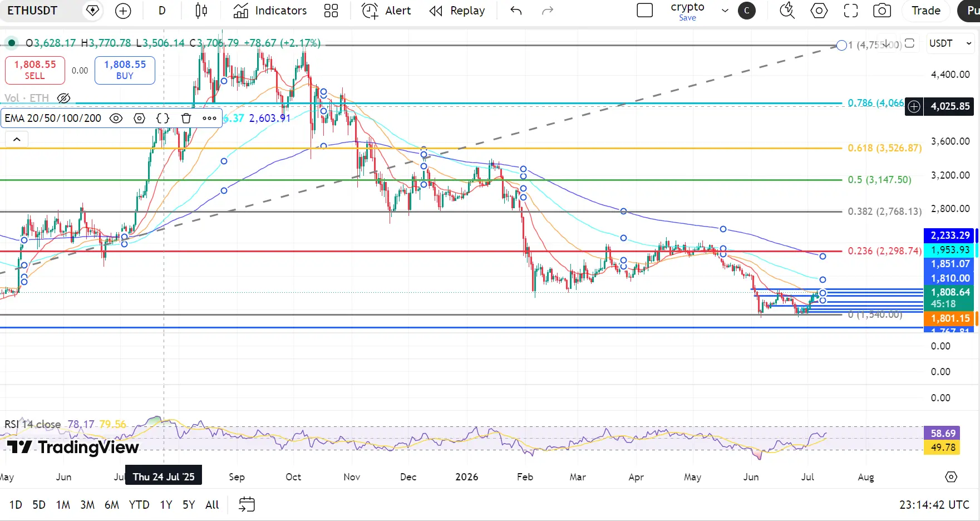
Task: Open the Indicators menu button
Action: 270,11
